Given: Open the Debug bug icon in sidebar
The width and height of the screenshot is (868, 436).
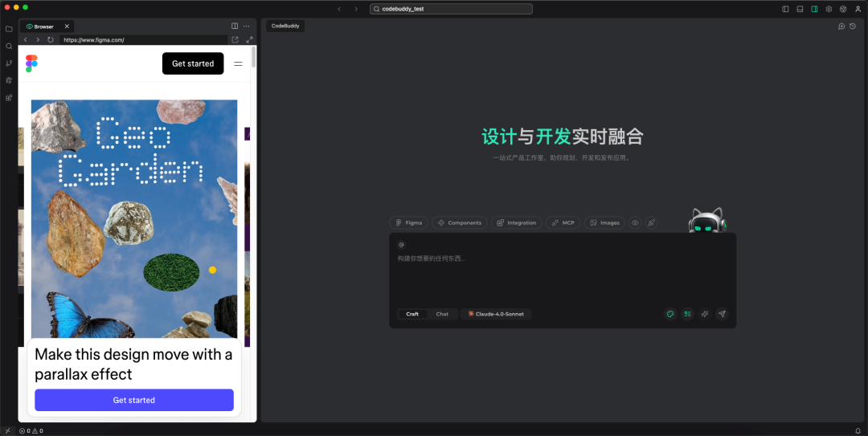Looking at the screenshot, I should click(9, 80).
